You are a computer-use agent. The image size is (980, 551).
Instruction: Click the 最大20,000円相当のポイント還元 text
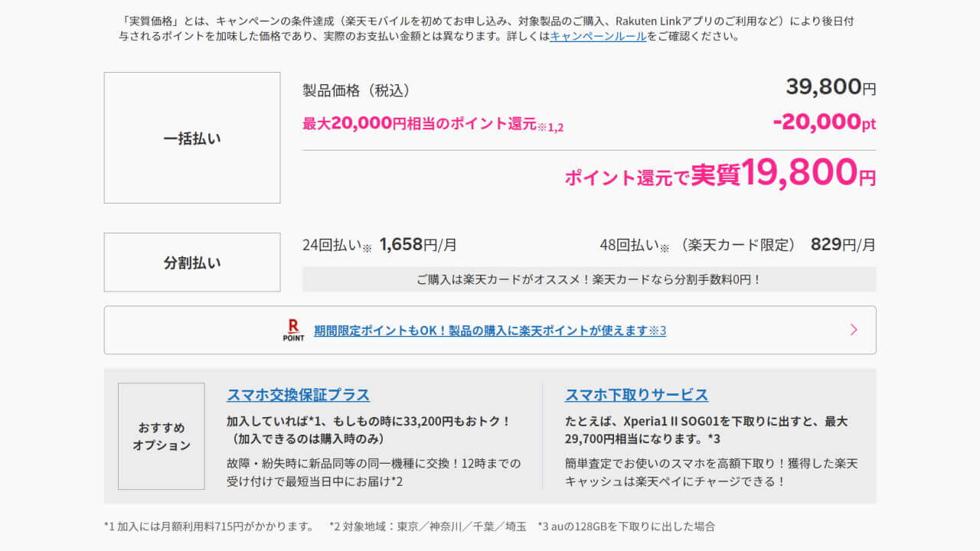pyautogui.click(x=417, y=124)
